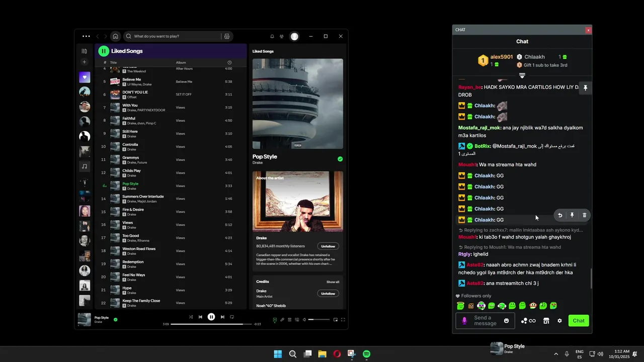Open chat settings gear
Image resolution: width=644 pixels, height=362 pixels.
point(559,321)
